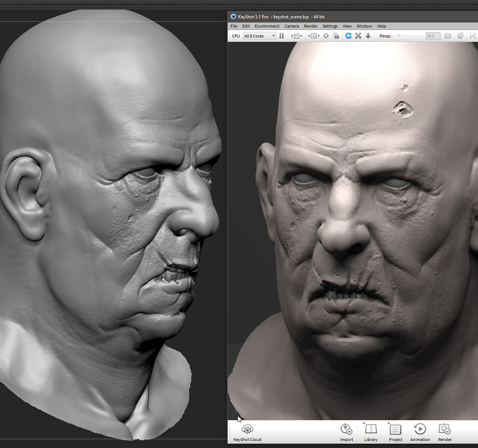This screenshot has height=448, width=478.
Task: Open the Help menu
Action: pyautogui.click(x=382, y=26)
